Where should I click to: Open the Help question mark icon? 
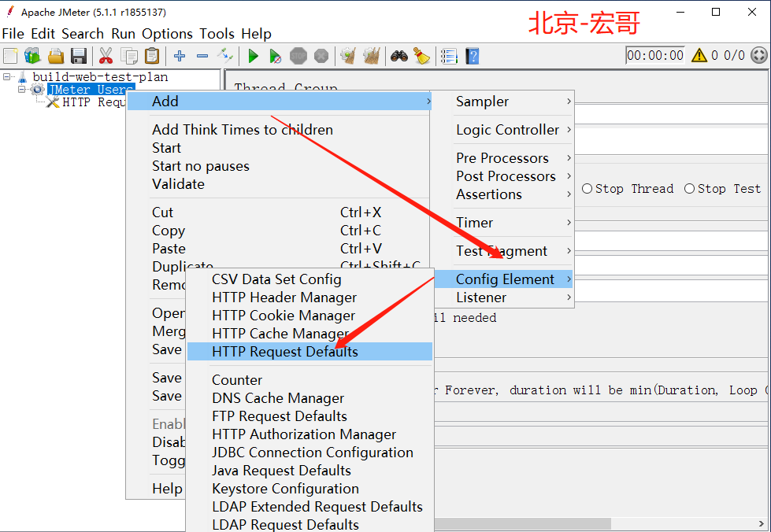tap(472, 56)
